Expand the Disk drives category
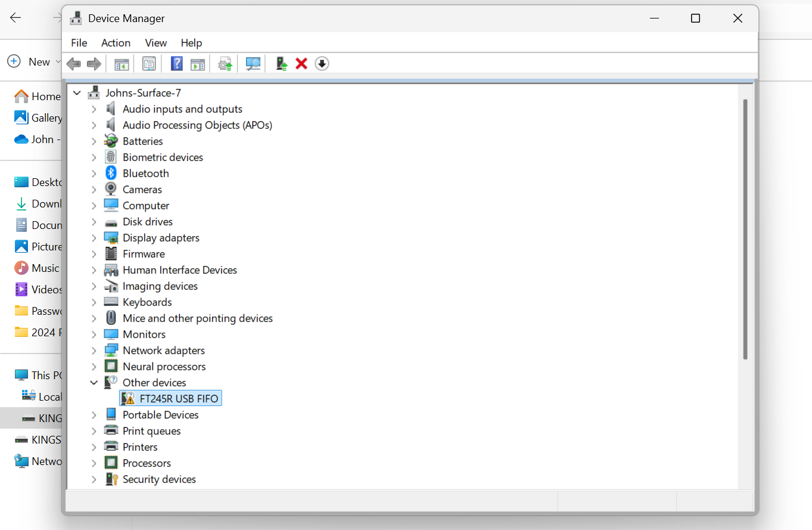This screenshot has height=530, width=812. pos(94,222)
